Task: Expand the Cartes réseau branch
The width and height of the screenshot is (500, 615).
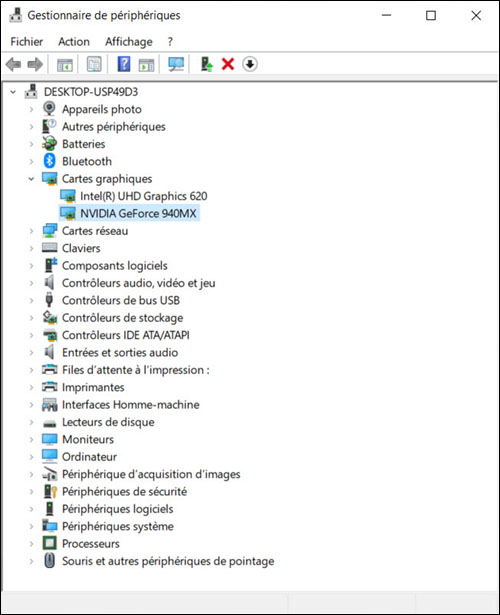Action: click(x=31, y=231)
